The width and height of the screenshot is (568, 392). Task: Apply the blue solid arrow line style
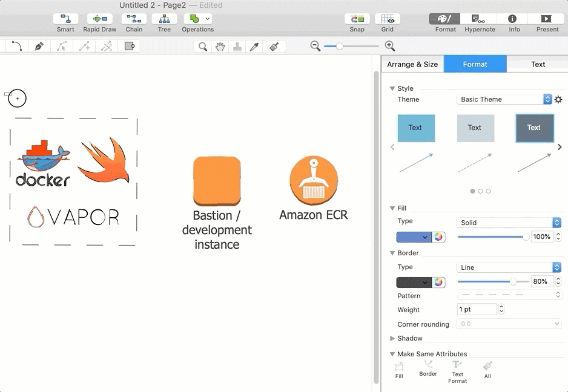coord(416,163)
